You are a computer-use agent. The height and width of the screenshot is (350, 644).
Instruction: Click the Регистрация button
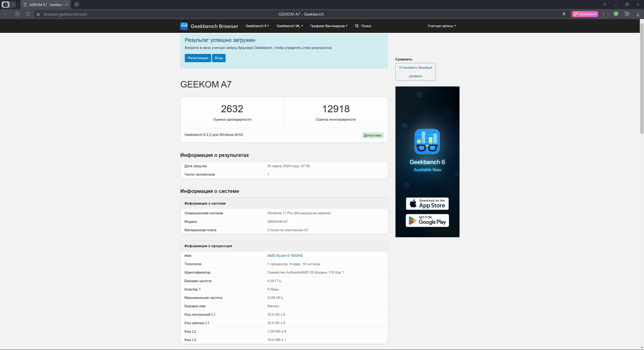tap(198, 58)
